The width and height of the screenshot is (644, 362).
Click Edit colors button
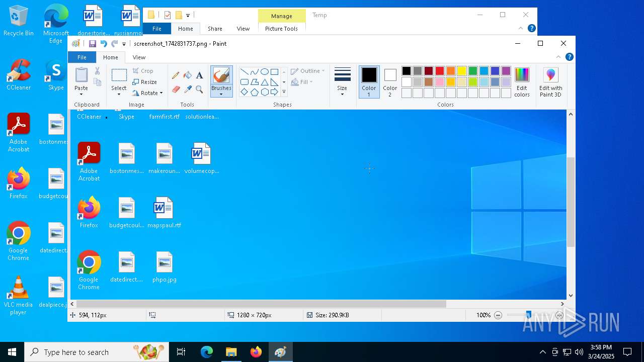point(522,82)
